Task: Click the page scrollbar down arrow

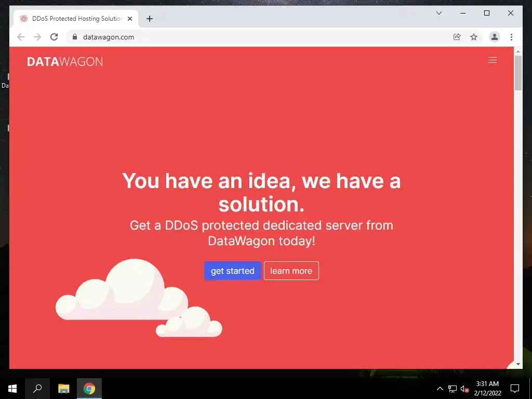Action: [x=518, y=364]
